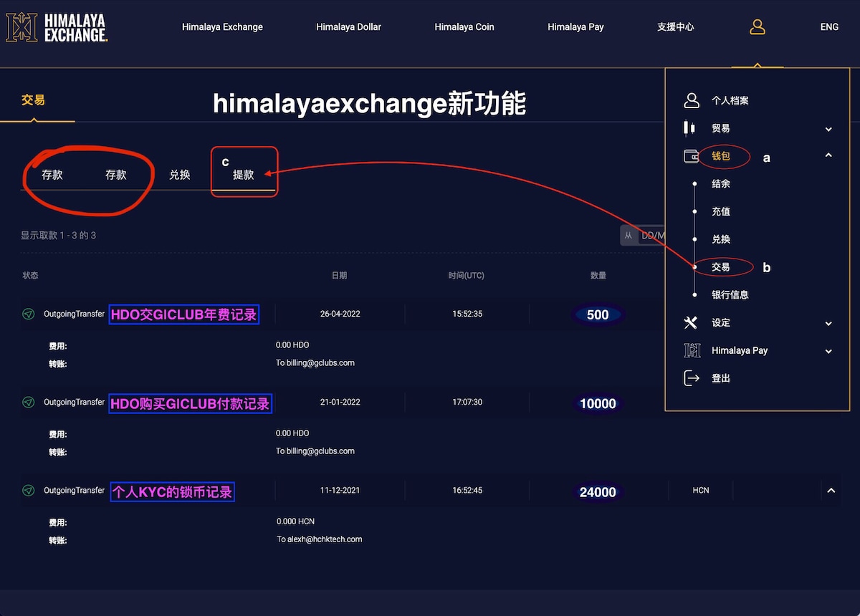Viewport: 860px width, 616px height.
Task: Click time 15:52:35 cell
Action: pyautogui.click(x=467, y=314)
